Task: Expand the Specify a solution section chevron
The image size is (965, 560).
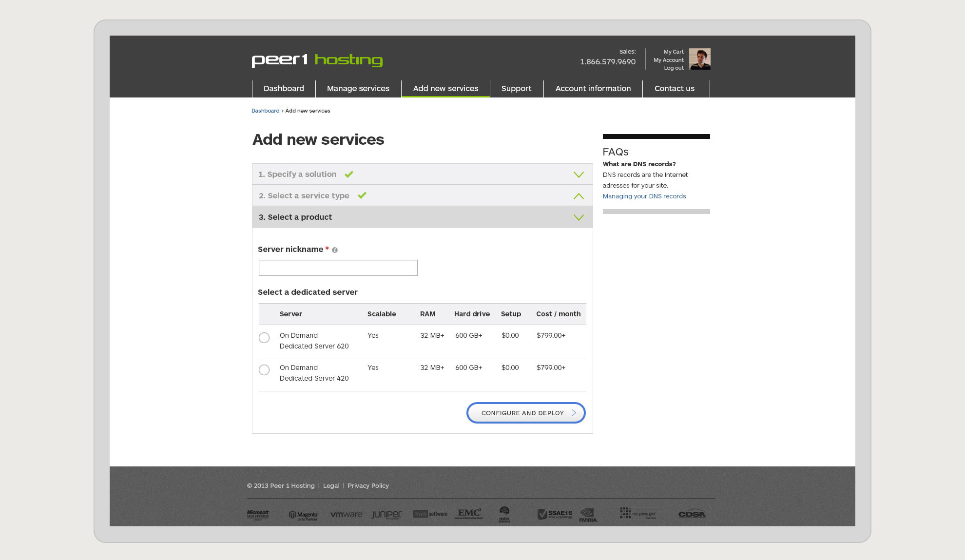Action: [579, 174]
